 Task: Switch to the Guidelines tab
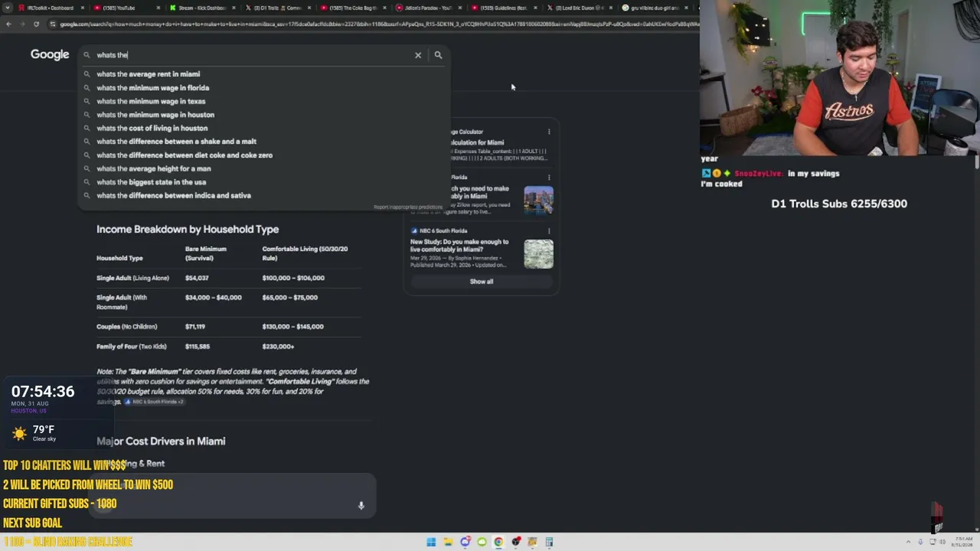tap(504, 8)
